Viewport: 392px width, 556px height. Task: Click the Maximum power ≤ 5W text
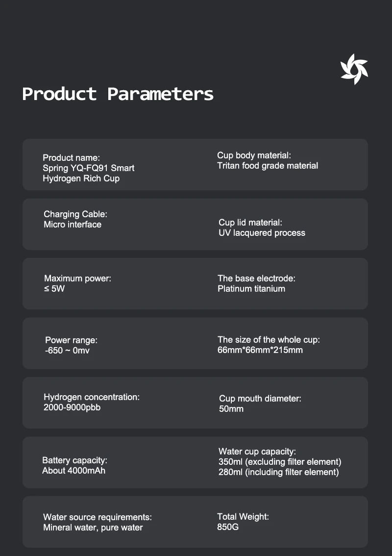tap(77, 283)
